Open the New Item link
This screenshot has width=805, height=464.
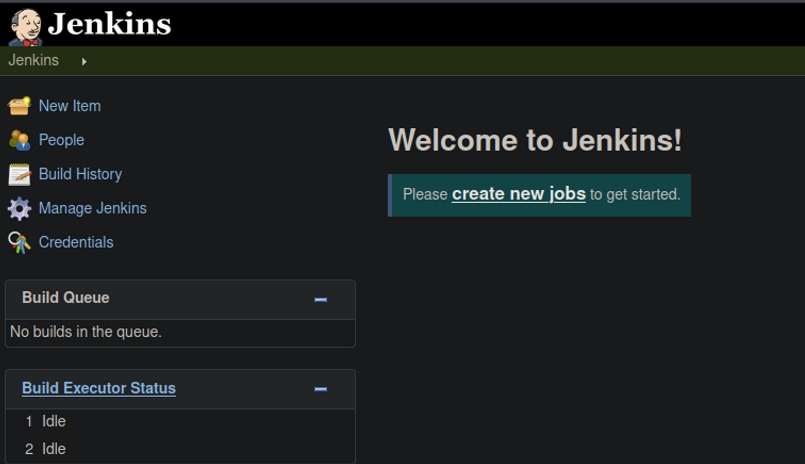[x=69, y=106]
